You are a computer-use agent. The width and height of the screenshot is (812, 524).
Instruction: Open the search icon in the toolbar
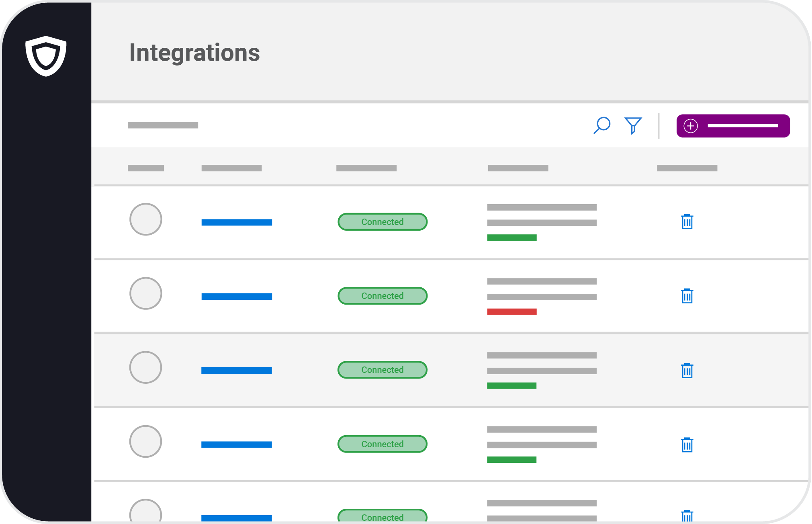pos(601,125)
